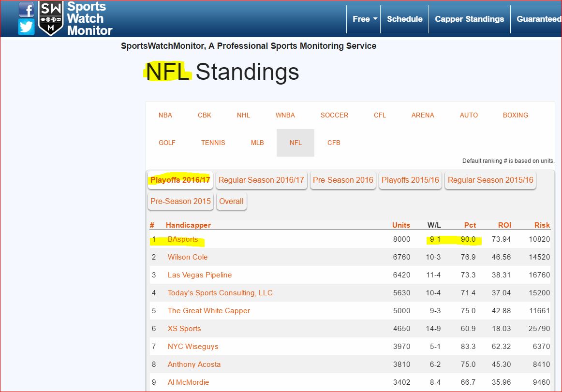Go to Schedule in navigation
Image resolution: width=562 pixels, height=392 pixels.
(405, 19)
